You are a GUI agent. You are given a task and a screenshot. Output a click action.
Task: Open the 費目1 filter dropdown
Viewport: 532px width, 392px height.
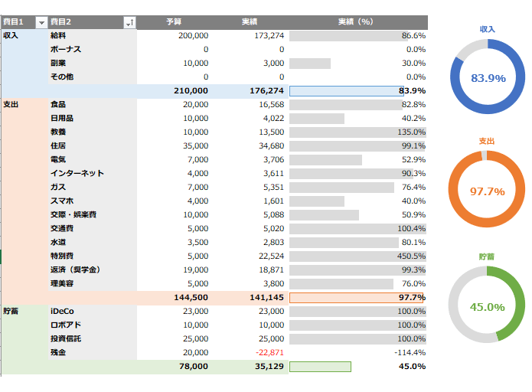[41, 23]
